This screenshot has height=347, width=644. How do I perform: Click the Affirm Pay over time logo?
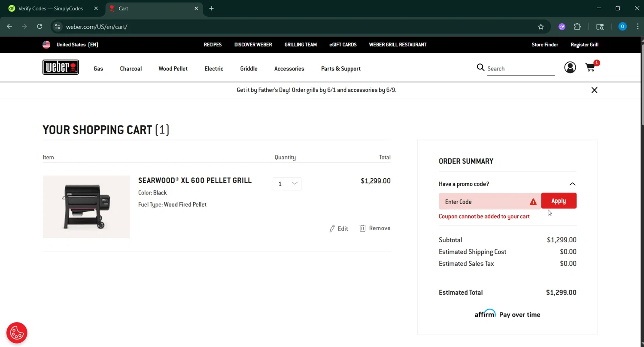(507, 314)
